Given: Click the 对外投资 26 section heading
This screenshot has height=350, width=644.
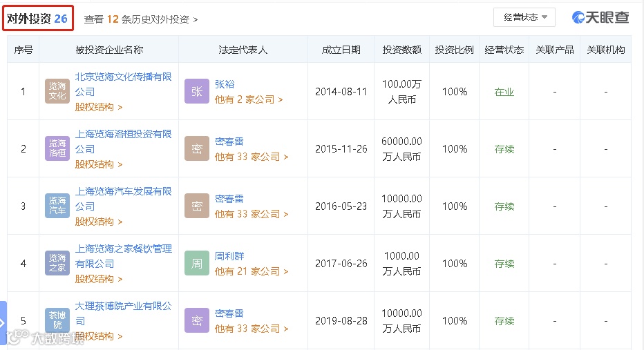Looking at the screenshot, I should tap(37, 19).
